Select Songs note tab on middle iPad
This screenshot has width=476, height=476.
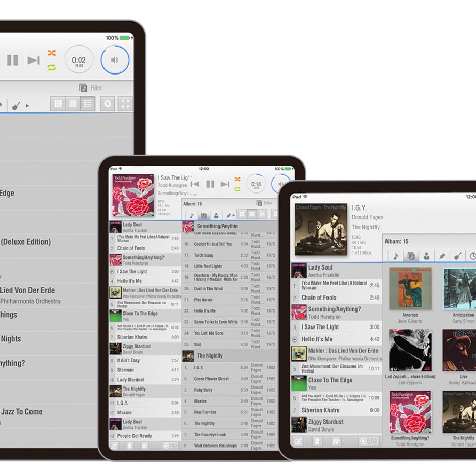[192, 216]
